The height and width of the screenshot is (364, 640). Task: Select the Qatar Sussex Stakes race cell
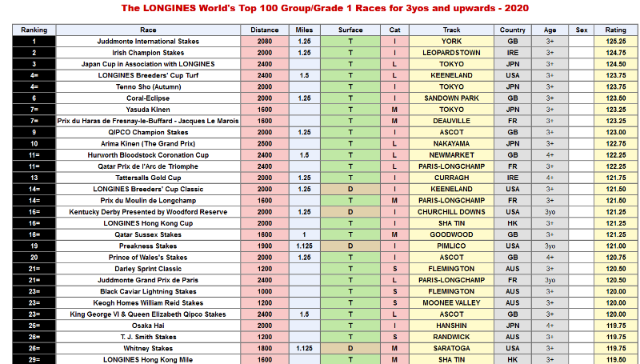point(148,234)
